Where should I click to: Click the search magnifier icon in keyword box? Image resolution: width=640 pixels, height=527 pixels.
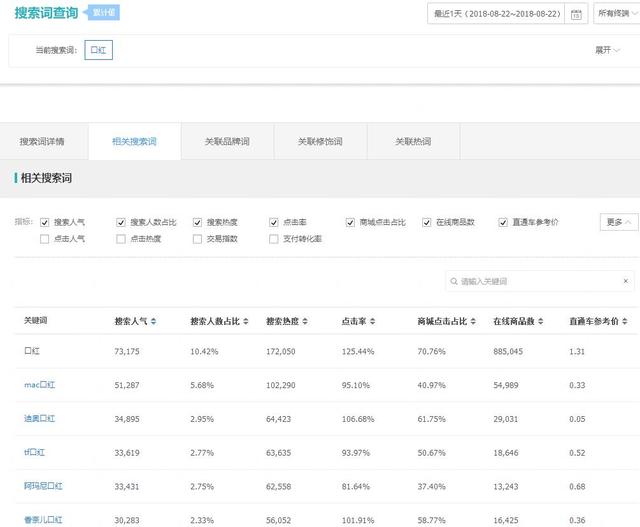click(x=453, y=281)
